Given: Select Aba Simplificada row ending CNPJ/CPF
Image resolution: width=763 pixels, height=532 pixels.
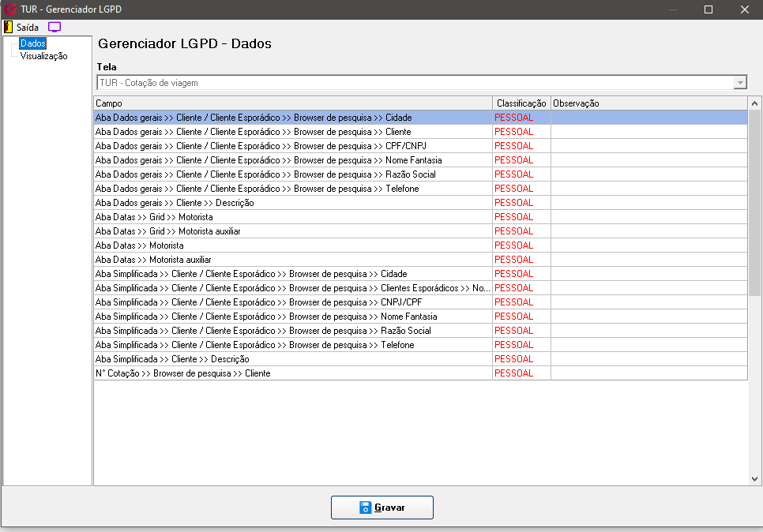Looking at the screenshot, I should click(420, 302).
